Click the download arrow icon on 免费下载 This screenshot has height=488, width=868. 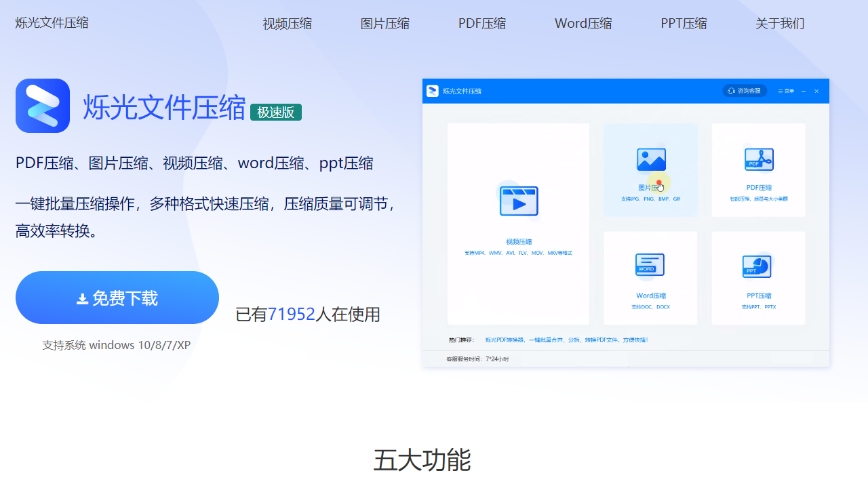[x=81, y=297]
